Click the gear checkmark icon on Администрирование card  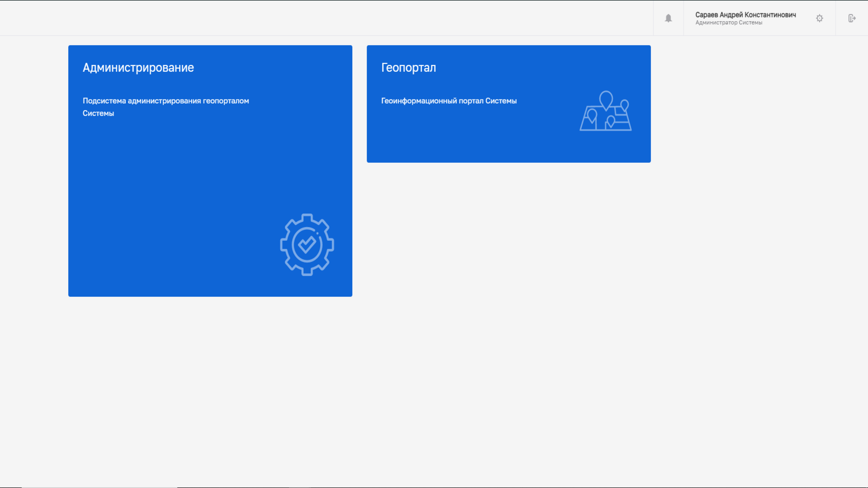click(x=307, y=244)
